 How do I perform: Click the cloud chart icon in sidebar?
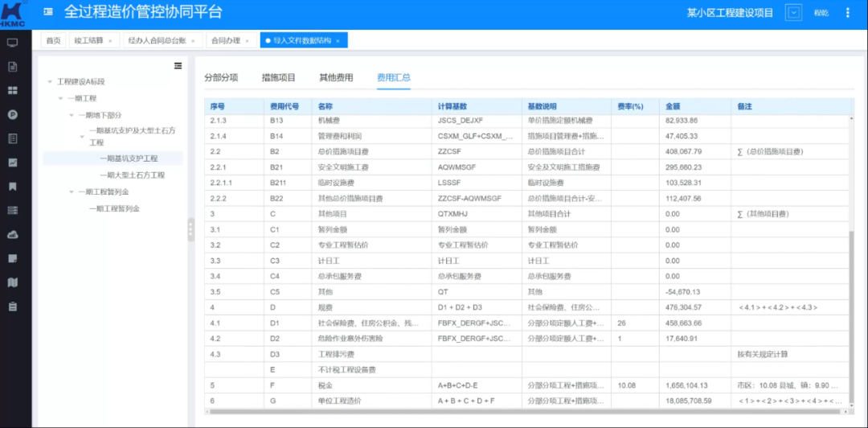13,234
